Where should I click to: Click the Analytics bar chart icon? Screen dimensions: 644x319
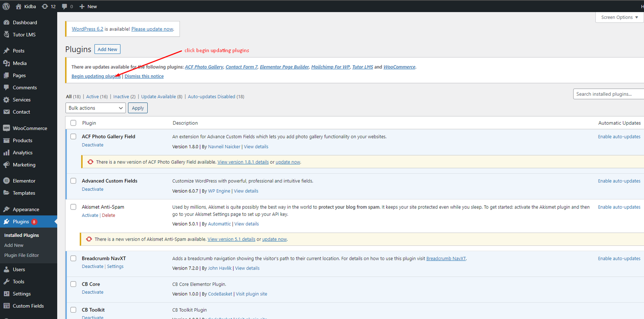pos(6,153)
